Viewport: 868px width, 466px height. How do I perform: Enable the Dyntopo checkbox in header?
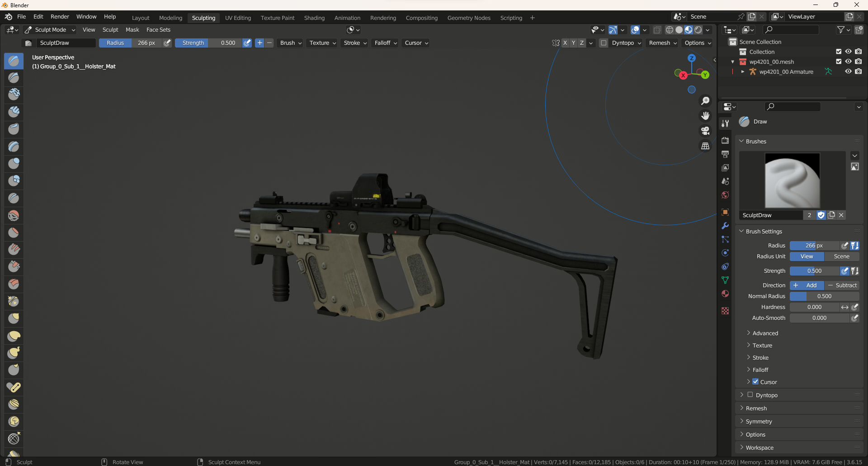tap(604, 43)
